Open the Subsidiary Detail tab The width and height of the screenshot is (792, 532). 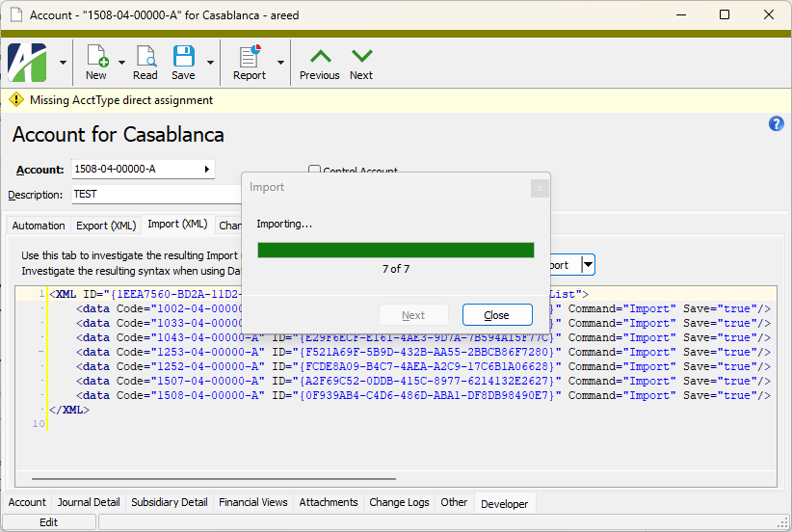170,502
